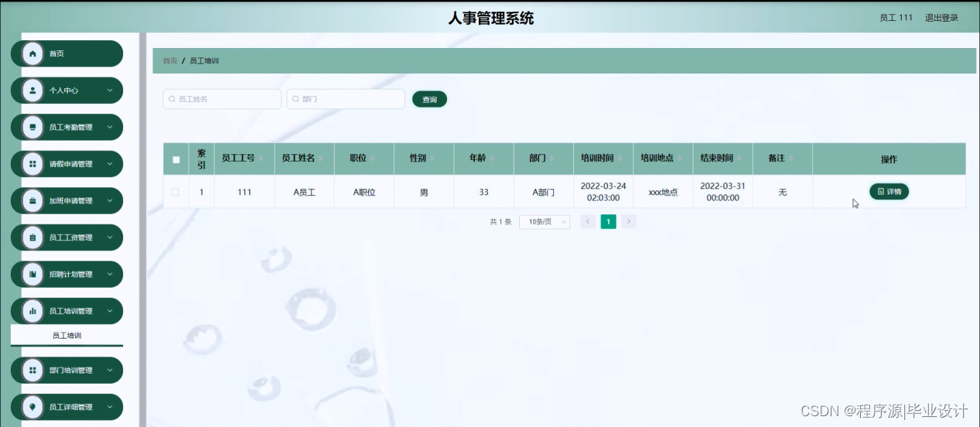Open the 员工详细管理 menu label

70,407
